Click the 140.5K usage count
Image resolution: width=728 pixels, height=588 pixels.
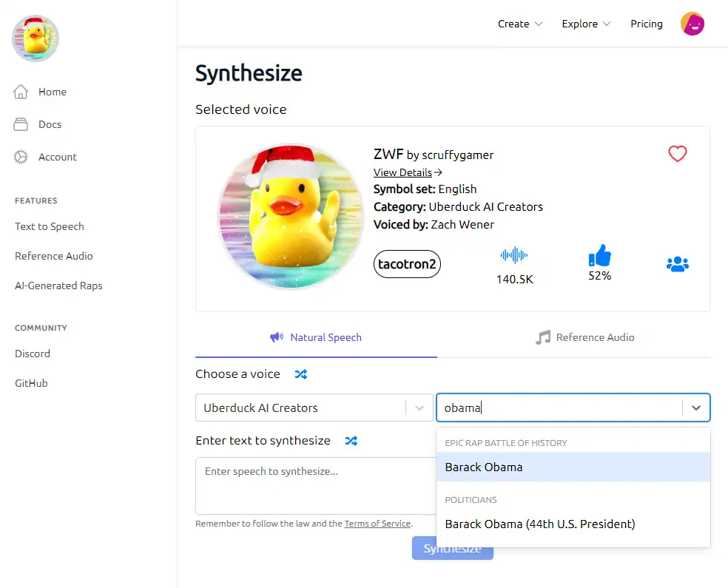(x=514, y=279)
